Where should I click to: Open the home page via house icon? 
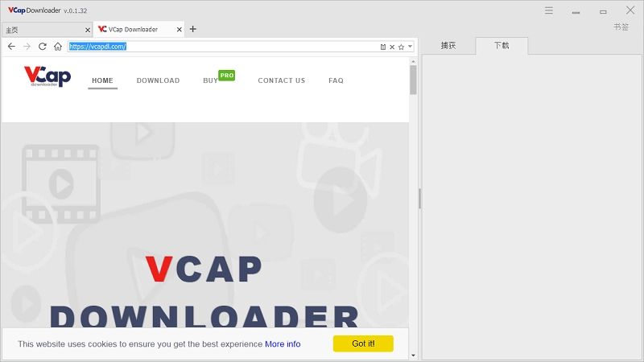[x=58, y=47]
